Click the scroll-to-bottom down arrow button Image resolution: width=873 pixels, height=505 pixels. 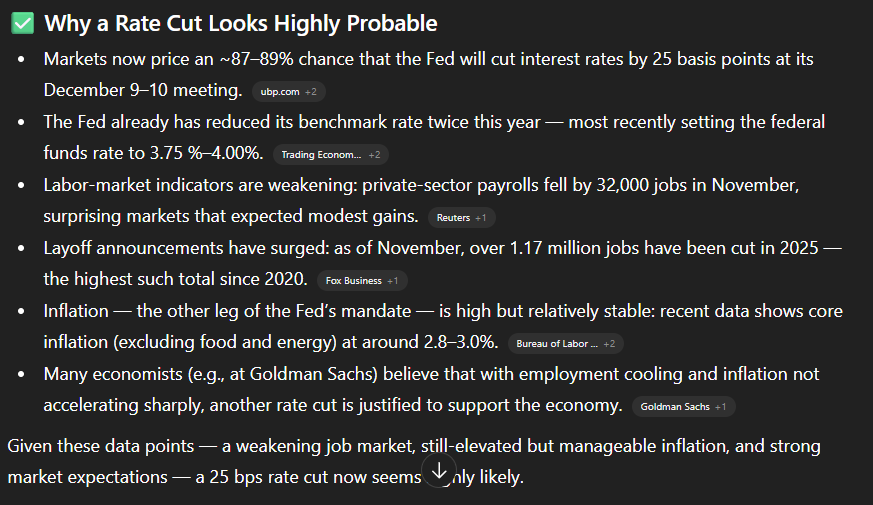(x=439, y=471)
